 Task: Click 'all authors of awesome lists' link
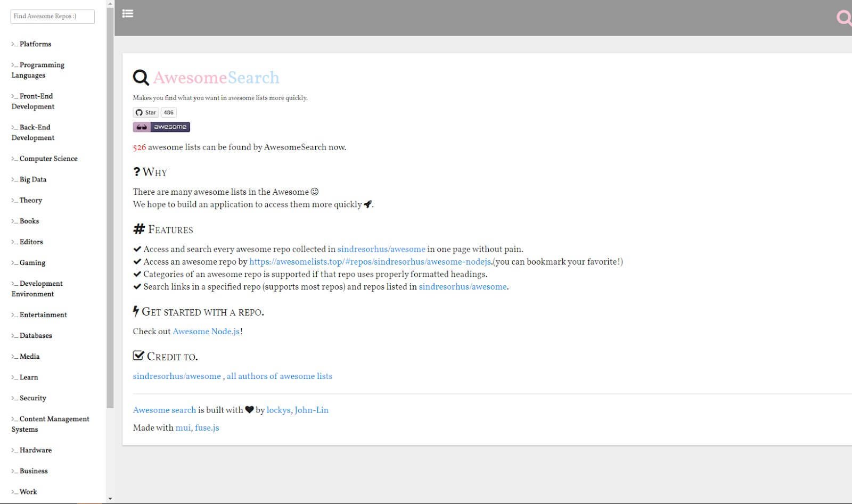(x=280, y=376)
